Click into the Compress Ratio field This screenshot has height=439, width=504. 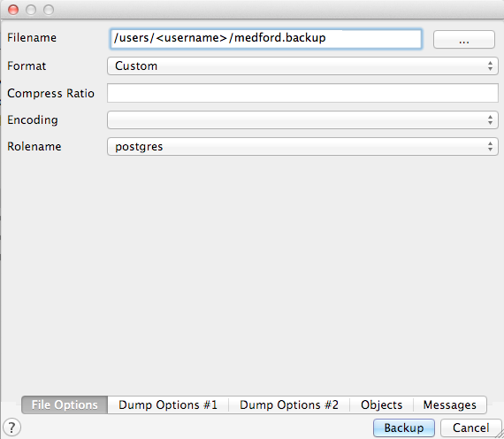(302, 93)
